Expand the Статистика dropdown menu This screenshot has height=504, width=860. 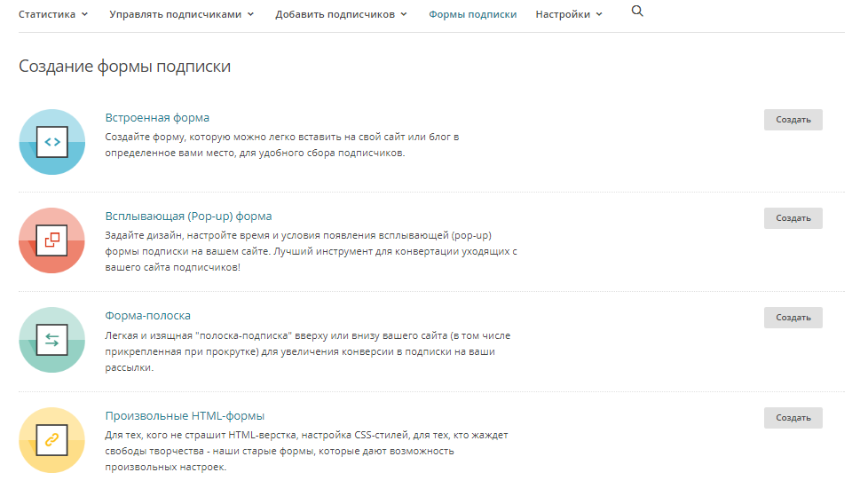point(53,14)
